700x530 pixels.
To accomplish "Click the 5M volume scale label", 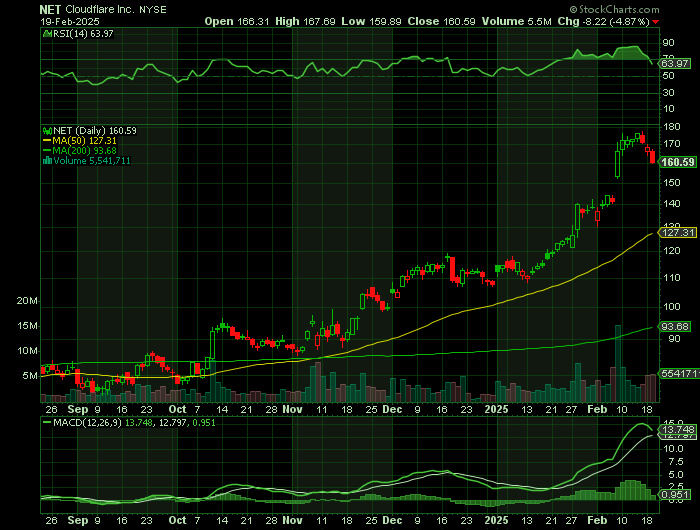I will coord(30,376).
